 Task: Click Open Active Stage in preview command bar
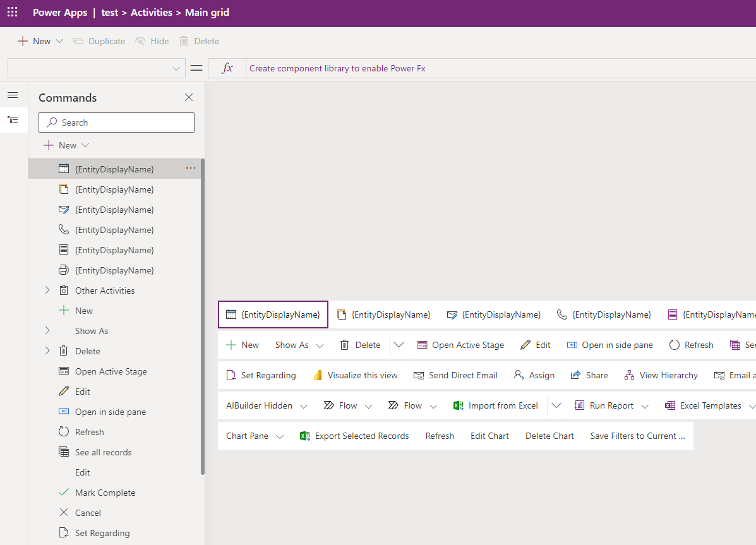(460, 345)
